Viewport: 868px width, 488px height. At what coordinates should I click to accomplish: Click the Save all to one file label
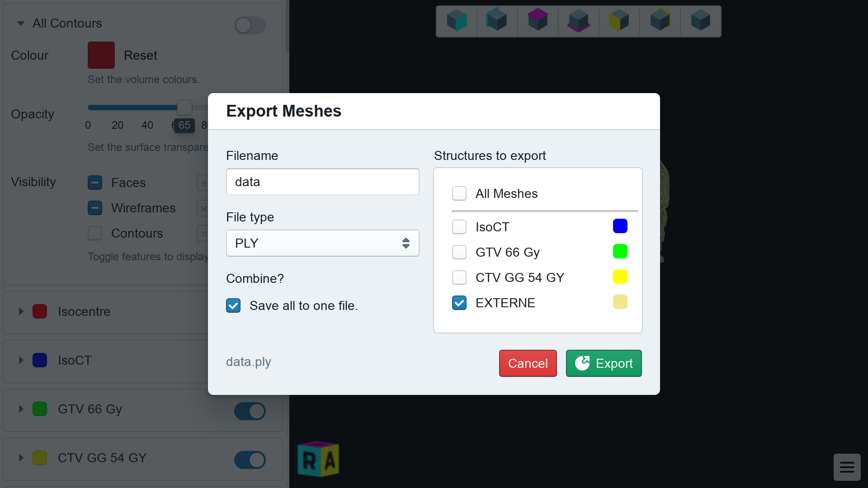[x=304, y=305]
